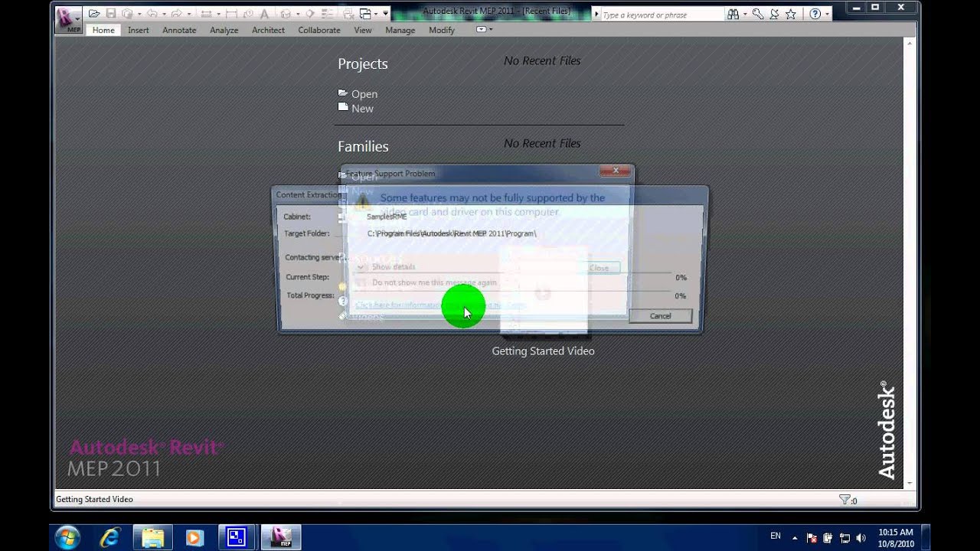Viewport: 980px width, 551px height.
Task: Open the dimension tool dropdown arrow
Action: pos(219,14)
